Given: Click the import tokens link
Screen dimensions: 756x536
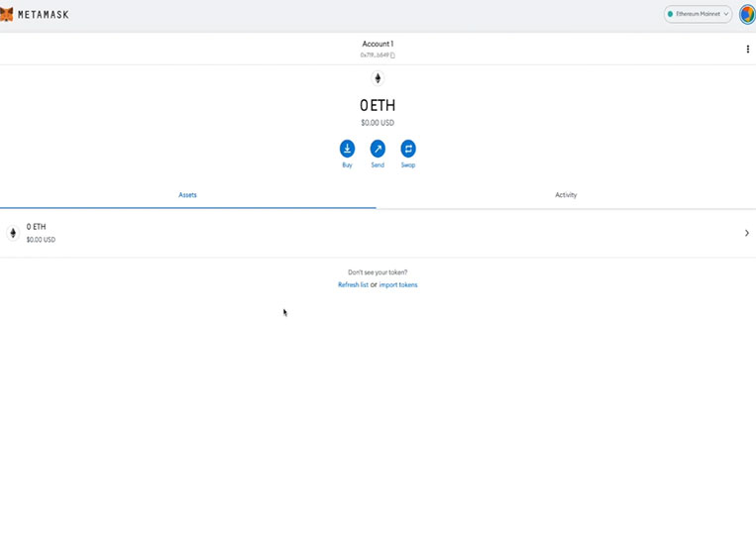Looking at the screenshot, I should point(398,285).
